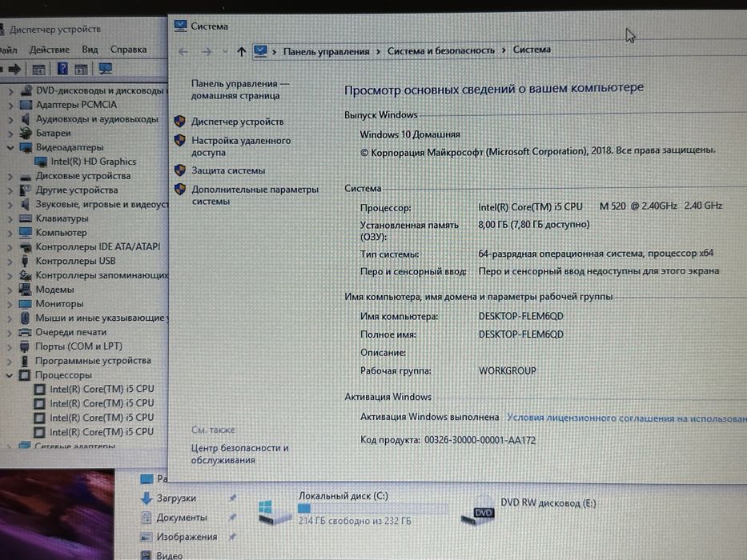Click the Звуковые, игровые device icon
This screenshot has width=747, height=560.
[26, 204]
